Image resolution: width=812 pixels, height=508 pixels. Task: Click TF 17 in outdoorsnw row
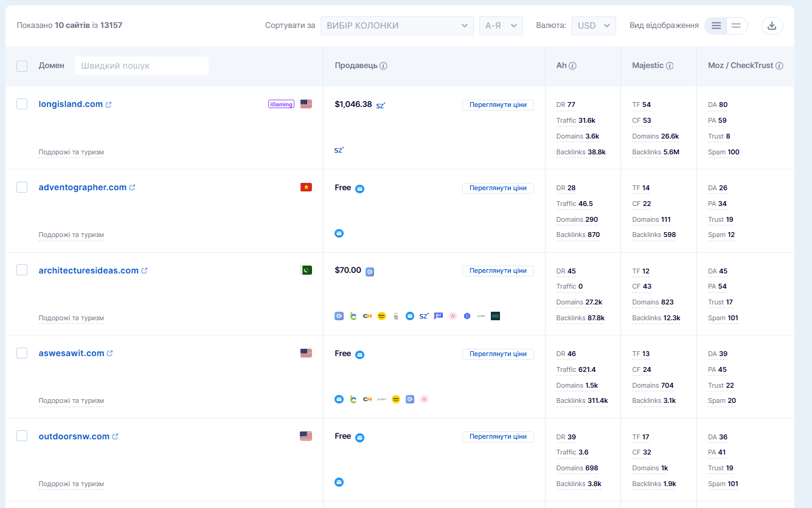pos(640,437)
